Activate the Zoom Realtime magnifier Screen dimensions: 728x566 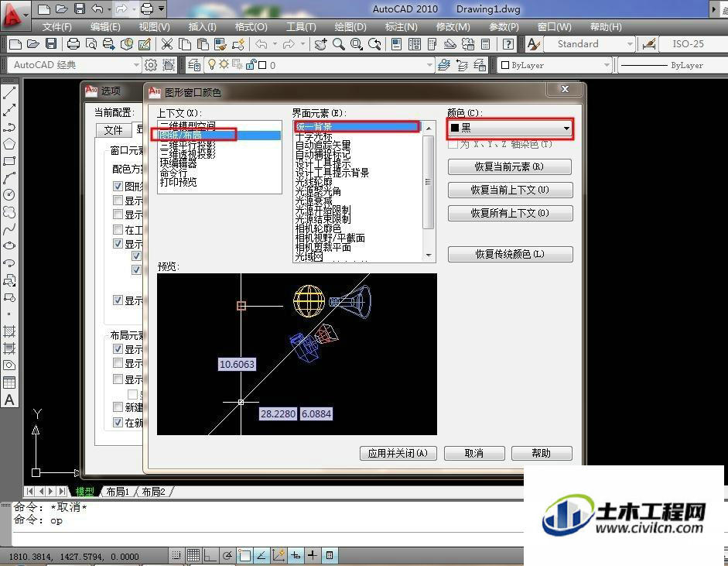click(338, 44)
